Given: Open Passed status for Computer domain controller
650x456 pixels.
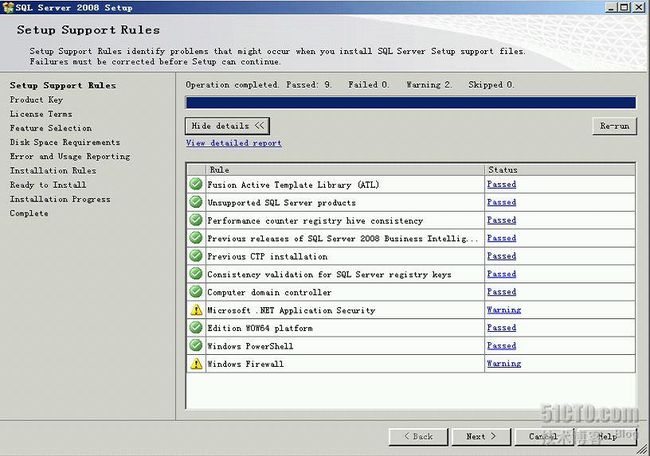Looking at the screenshot, I should click(502, 292).
